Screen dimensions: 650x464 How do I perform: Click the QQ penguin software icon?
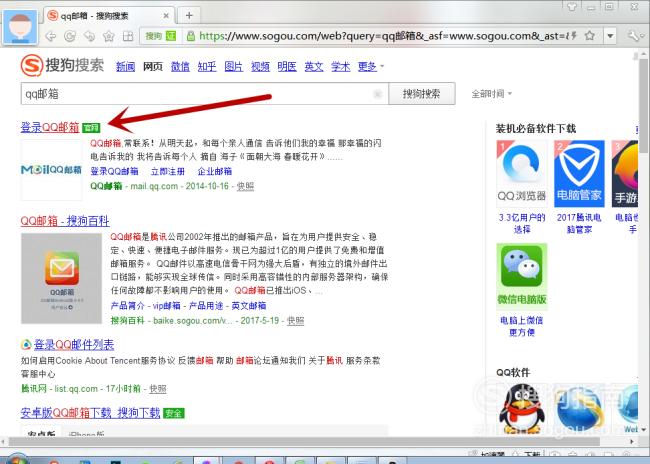click(x=522, y=408)
